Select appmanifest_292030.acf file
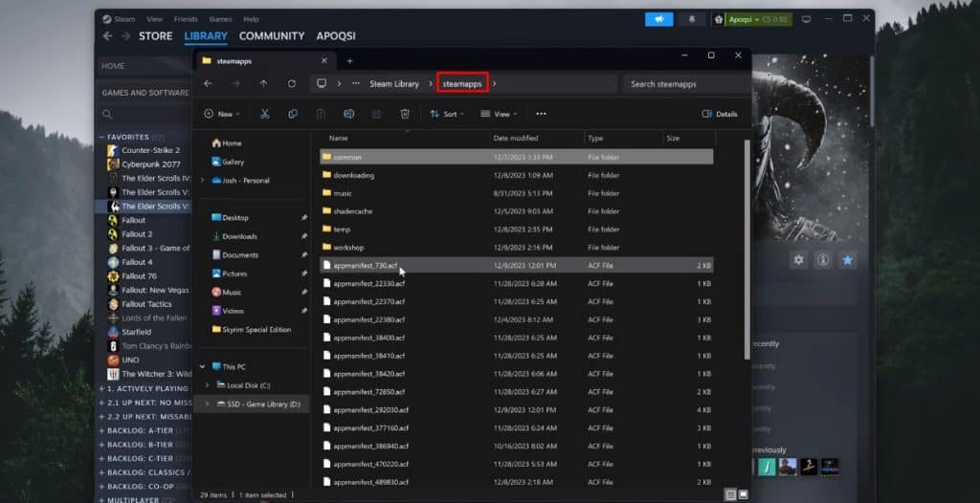The height and width of the screenshot is (503, 980). (x=516, y=410)
